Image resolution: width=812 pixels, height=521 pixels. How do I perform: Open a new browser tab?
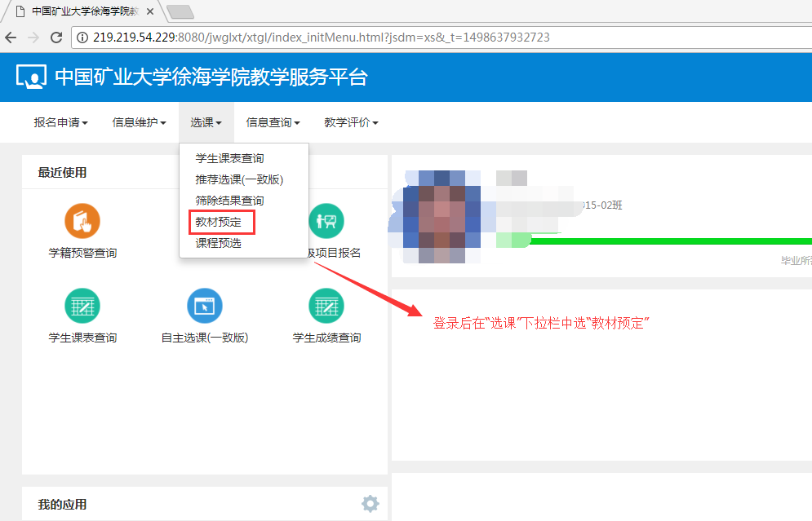pos(180,11)
